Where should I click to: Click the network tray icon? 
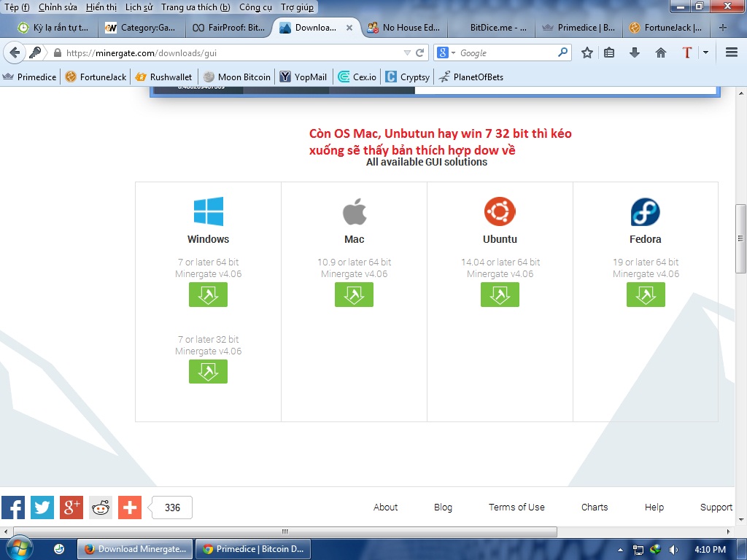(x=638, y=550)
